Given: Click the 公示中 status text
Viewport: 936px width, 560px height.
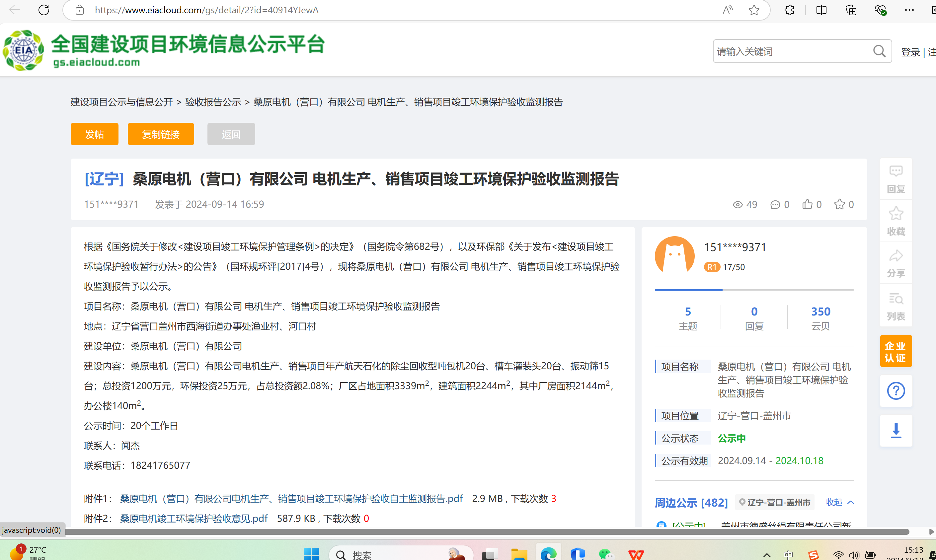Looking at the screenshot, I should click(732, 438).
